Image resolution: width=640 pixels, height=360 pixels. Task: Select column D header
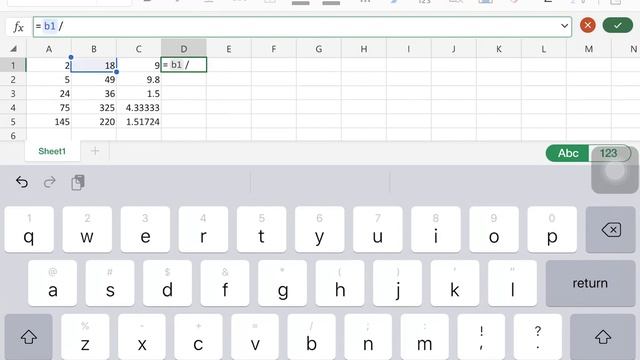point(184,49)
